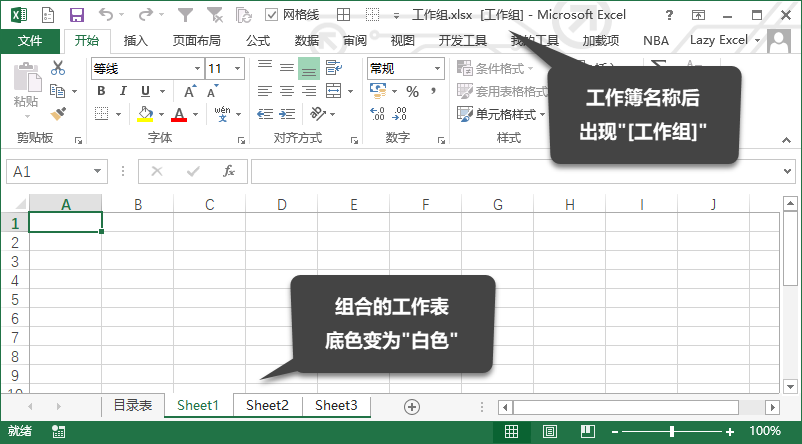Switch to Page Layout view in status bar
The image size is (802, 444).
click(549, 431)
